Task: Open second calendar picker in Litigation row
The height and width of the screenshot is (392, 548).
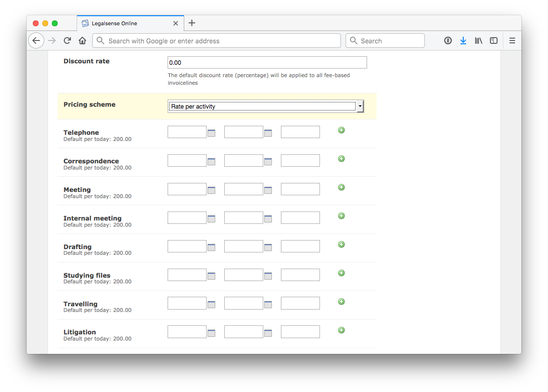Action: pyautogui.click(x=268, y=333)
